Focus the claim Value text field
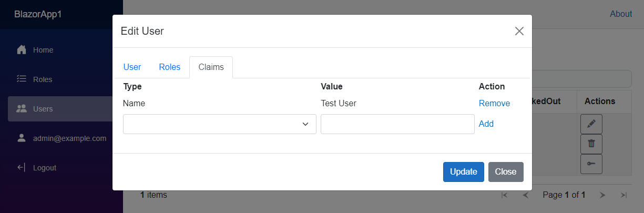644x213 pixels. click(397, 124)
